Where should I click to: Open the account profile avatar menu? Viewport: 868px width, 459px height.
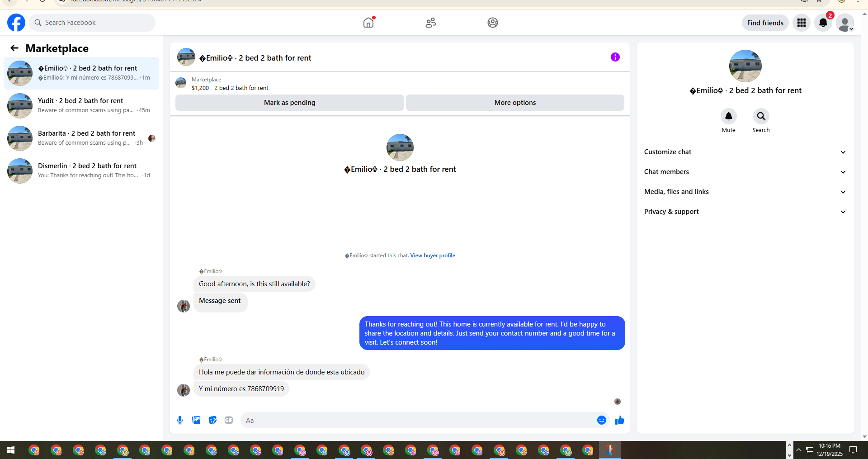coord(845,23)
